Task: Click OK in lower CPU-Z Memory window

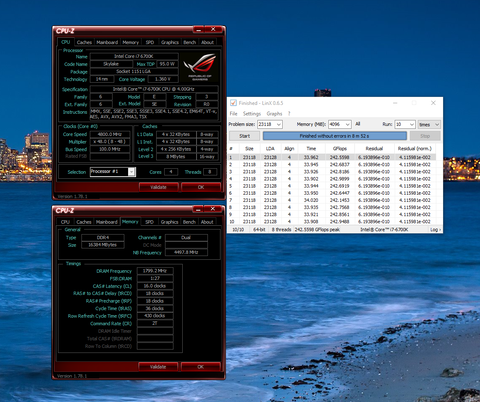Action: 200,367
